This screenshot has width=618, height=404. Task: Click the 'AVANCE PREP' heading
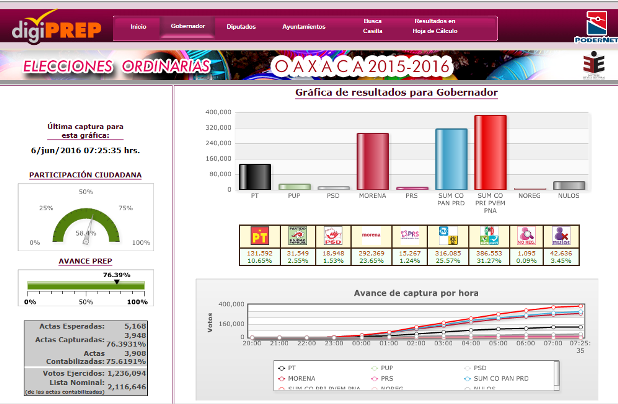click(86, 261)
